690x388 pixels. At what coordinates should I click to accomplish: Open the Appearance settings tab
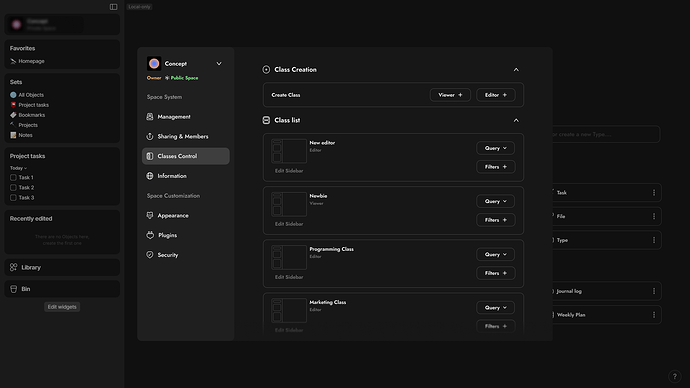[x=186, y=216]
